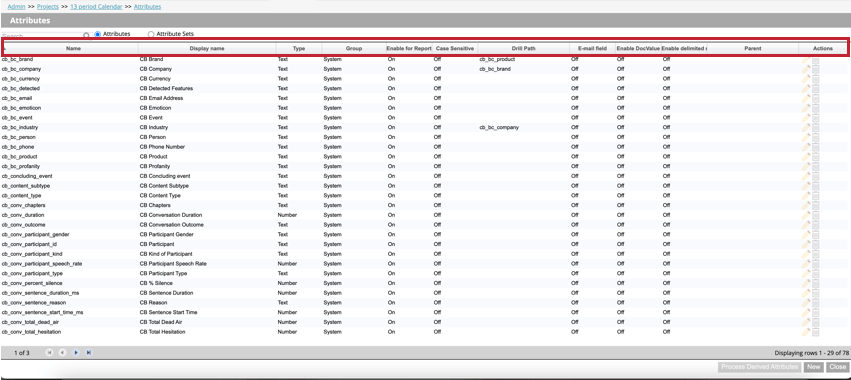
Task: Sort by Name column header
Action: pos(73,48)
